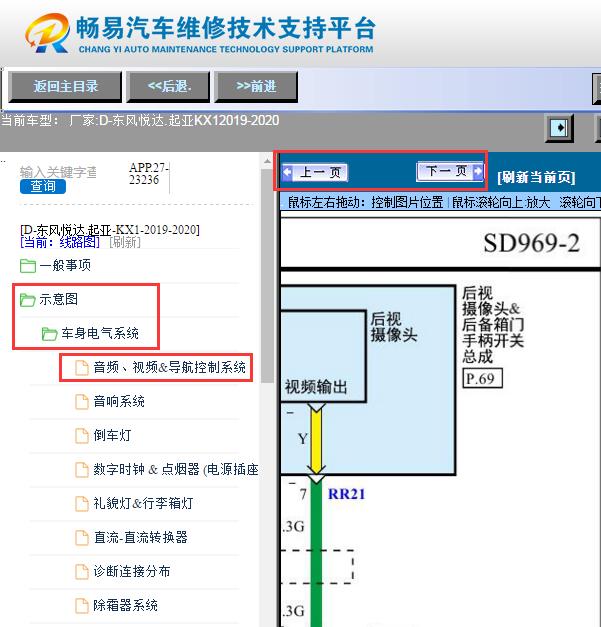Click document icon beside 倒车灯
Viewport: 601px width, 627px height.
82,435
